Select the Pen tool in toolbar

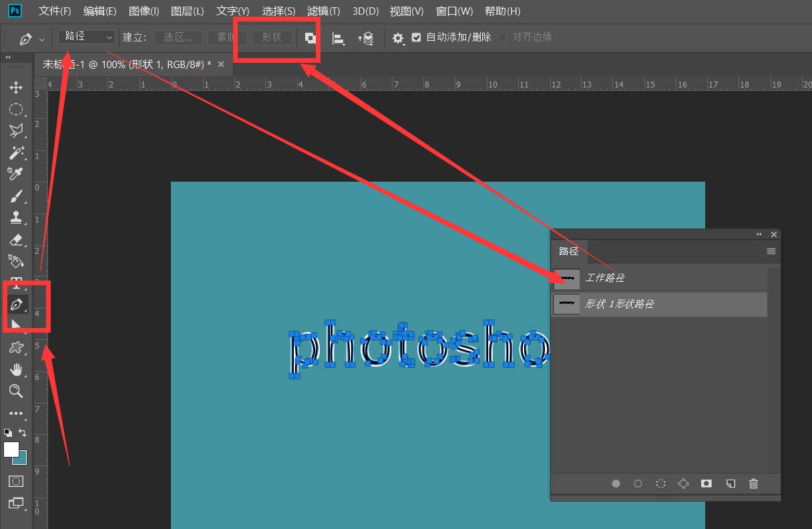point(16,305)
